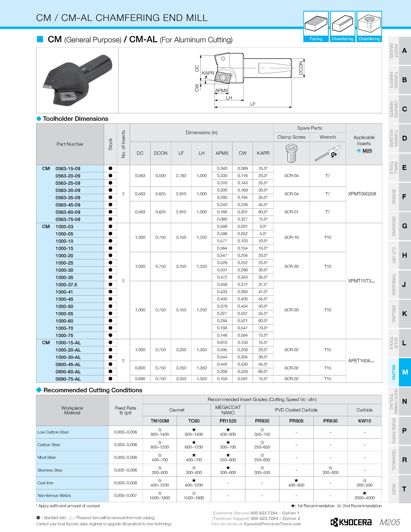Select the highlighted M Milling tab

coord(399,372)
